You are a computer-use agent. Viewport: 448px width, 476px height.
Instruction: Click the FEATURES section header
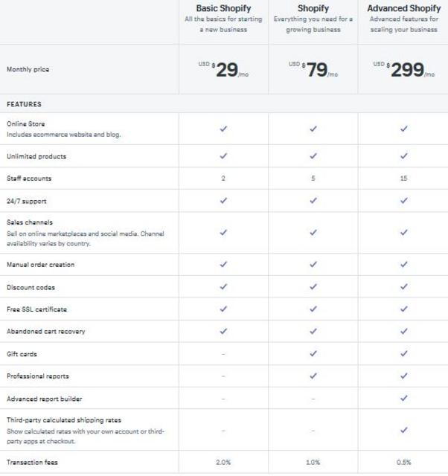tap(24, 104)
